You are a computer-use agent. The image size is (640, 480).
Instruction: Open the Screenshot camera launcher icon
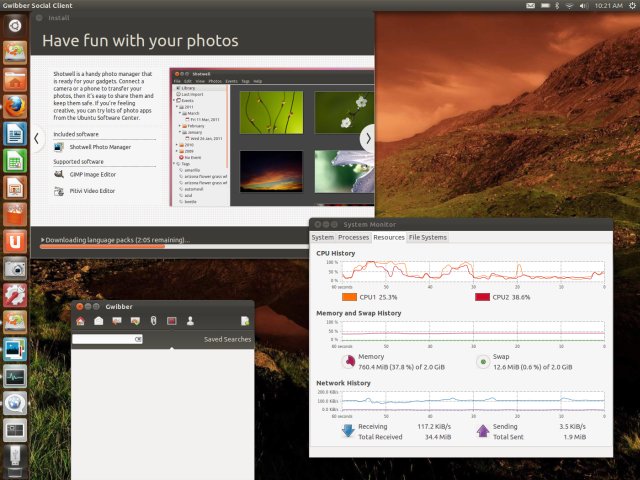[x=15, y=268]
